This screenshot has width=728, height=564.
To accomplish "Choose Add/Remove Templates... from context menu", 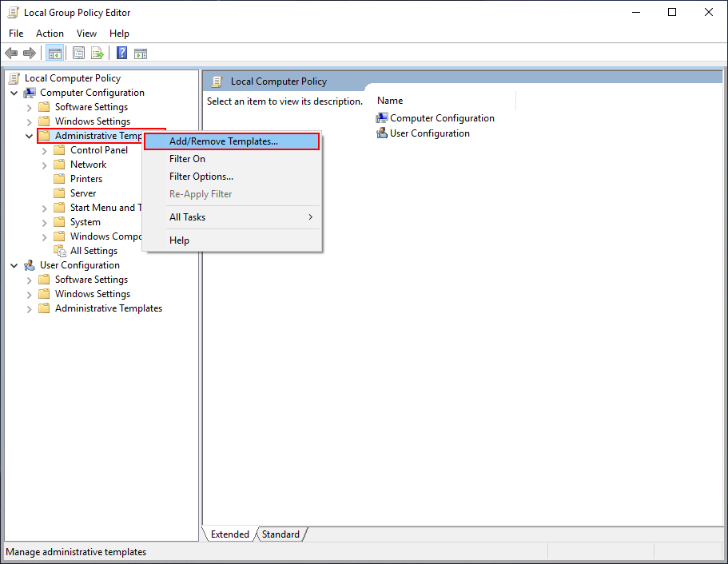I will point(232,141).
